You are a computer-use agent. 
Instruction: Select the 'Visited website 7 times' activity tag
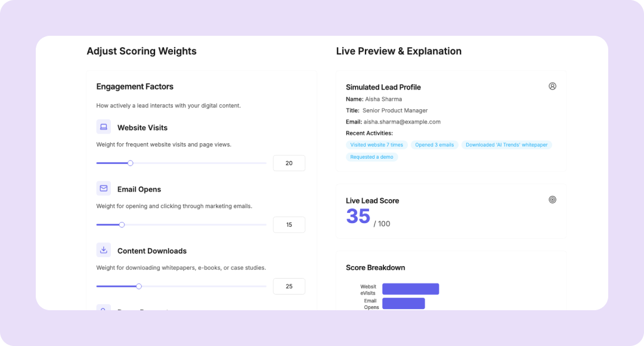[376, 145]
